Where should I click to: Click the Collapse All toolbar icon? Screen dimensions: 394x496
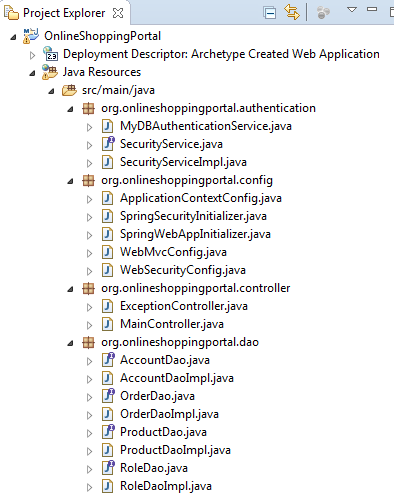pyautogui.click(x=269, y=13)
